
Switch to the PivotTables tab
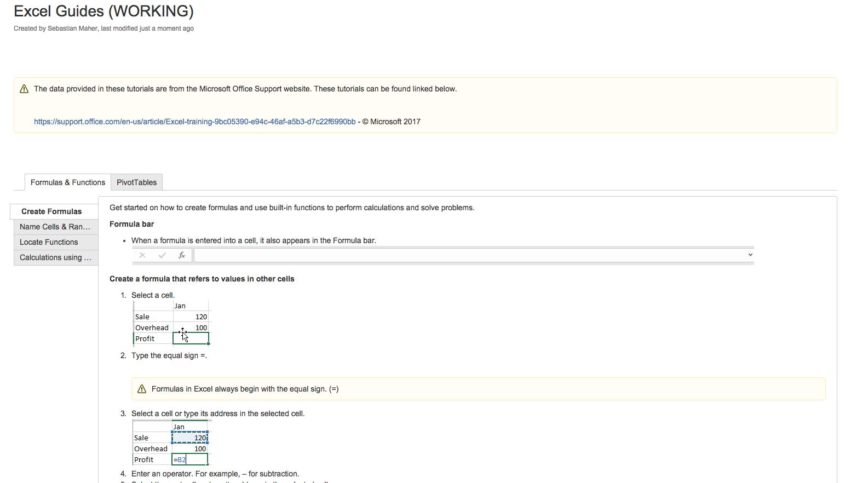(137, 182)
